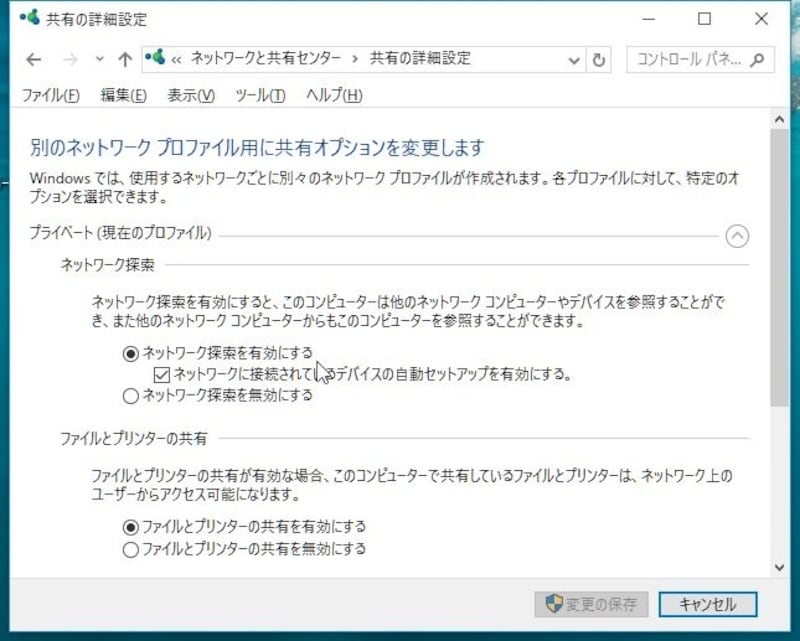Go back with the left arrow button
Image resolution: width=800 pixels, height=641 pixels.
pos(34,60)
